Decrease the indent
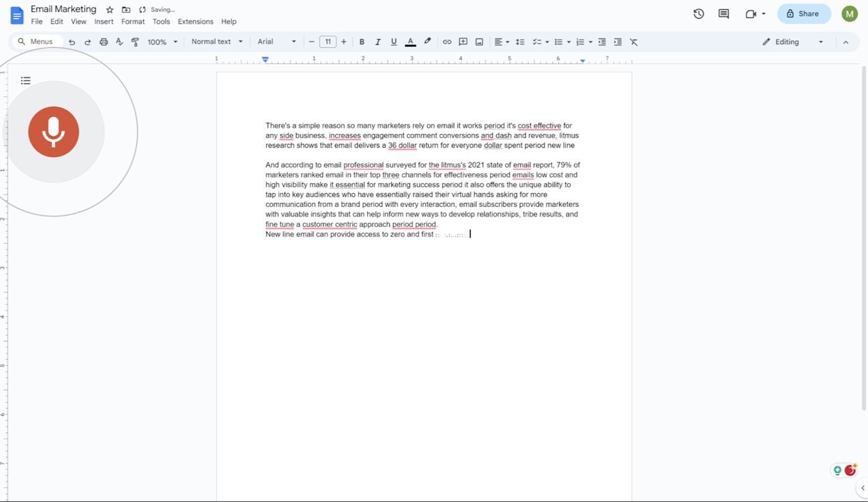Image resolution: width=868 pixels, height=502 pixels. (x=602, y=42)
